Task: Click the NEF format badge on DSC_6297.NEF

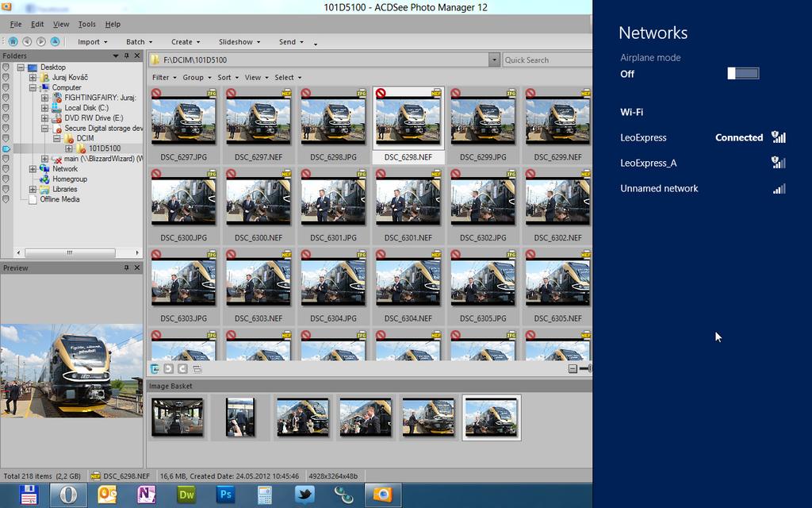Action: 286,94
